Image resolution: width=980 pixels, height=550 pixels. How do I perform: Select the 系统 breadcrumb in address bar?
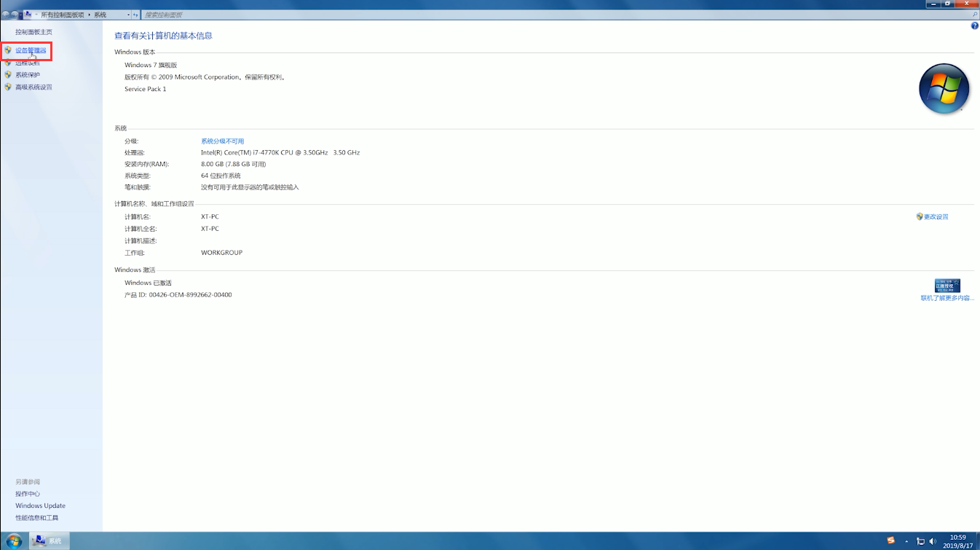(x=100, y=15)
